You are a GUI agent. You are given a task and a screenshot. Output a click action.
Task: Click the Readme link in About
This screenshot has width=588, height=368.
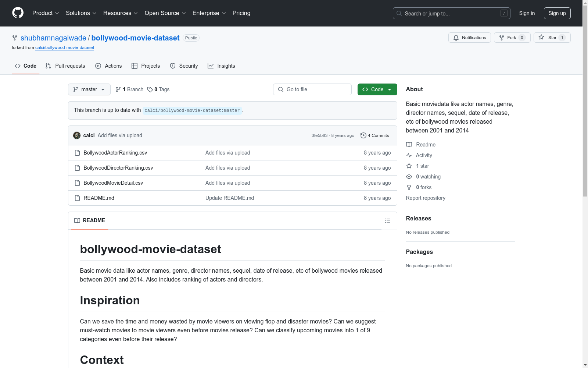[x=421, y=145]
